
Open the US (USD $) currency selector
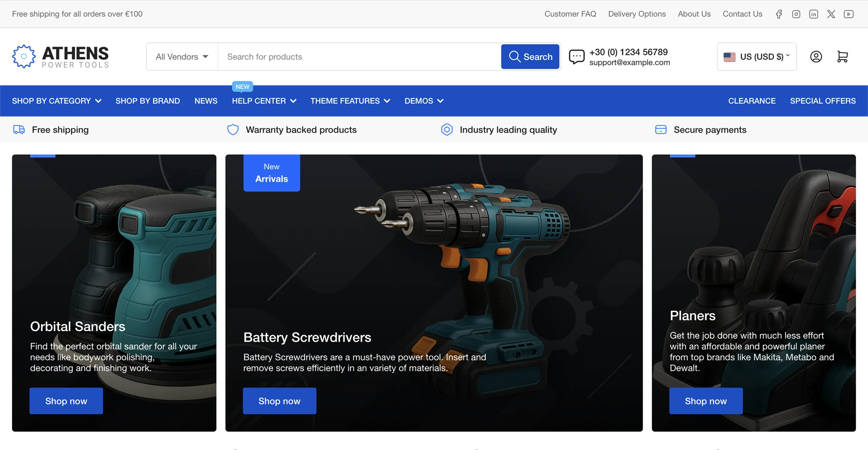756,57
